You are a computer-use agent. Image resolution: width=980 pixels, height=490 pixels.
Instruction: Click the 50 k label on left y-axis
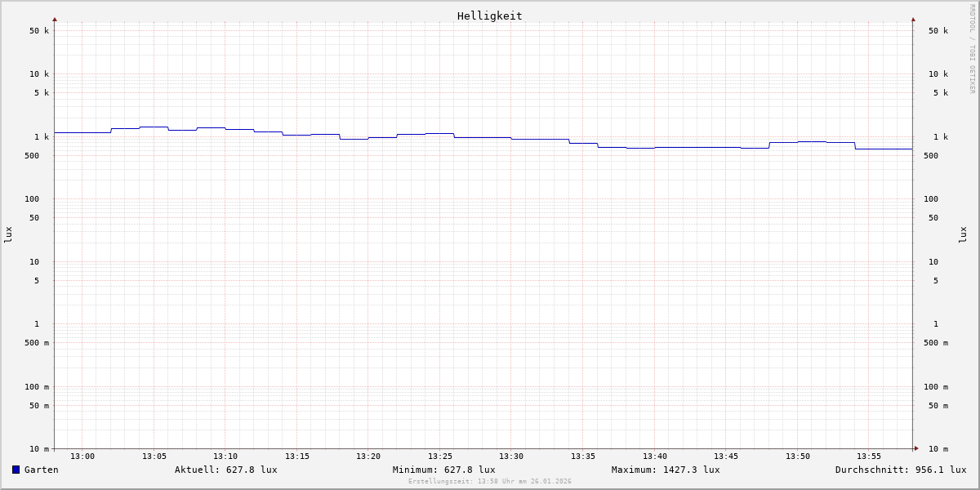(39, 31)
